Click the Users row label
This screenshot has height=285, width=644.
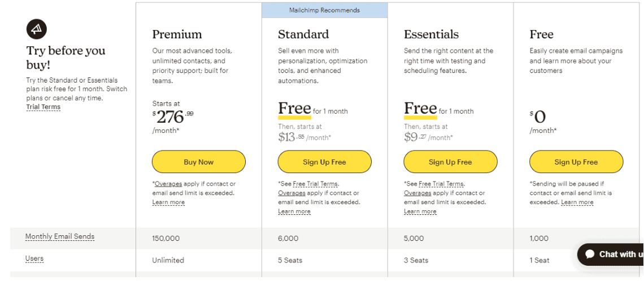coord(34,258)
